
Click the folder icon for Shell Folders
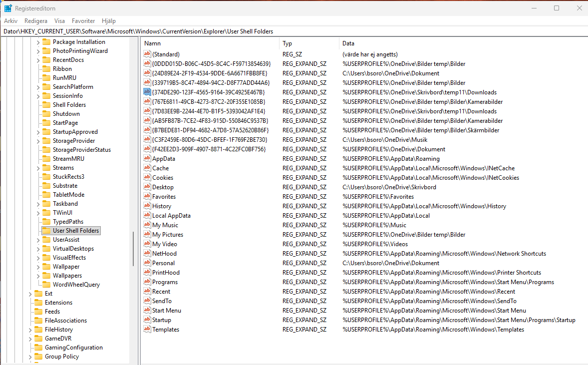click(46, 105)
